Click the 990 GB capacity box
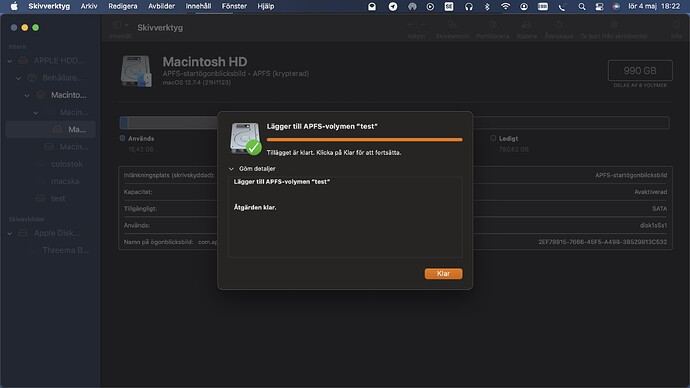Screen dimensions: 690x388 pos(640,70)
